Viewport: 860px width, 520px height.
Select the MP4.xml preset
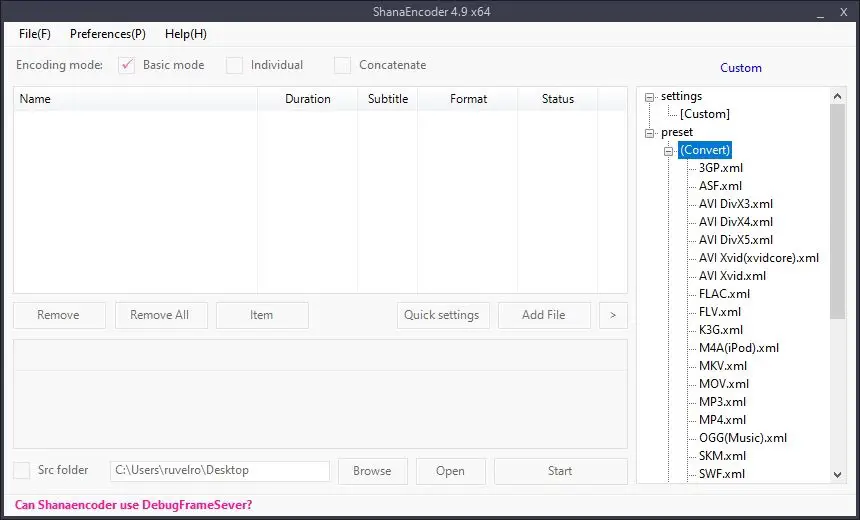click(722, 420)
